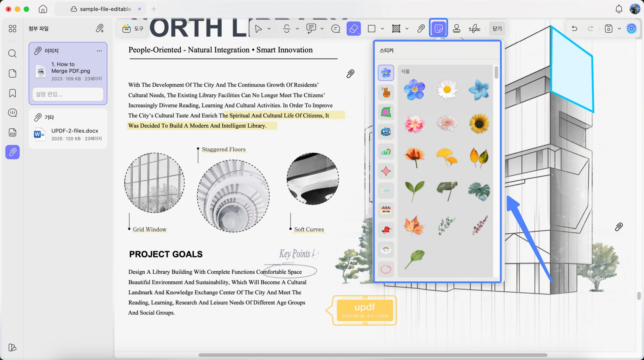This screenshot has height=360, width=644.
Task: Expand the save options dropdown arrow
Action: [619, 29]
